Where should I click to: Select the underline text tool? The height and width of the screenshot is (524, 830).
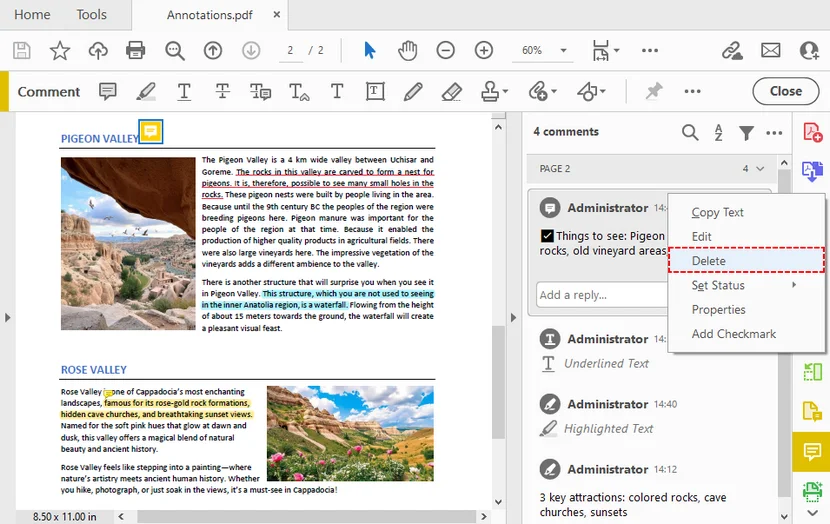(184, 92)
